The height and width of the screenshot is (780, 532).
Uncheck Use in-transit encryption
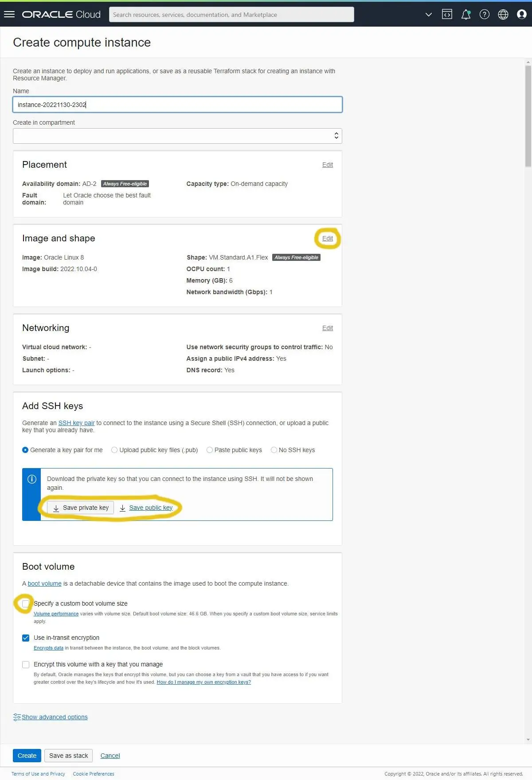26,638
